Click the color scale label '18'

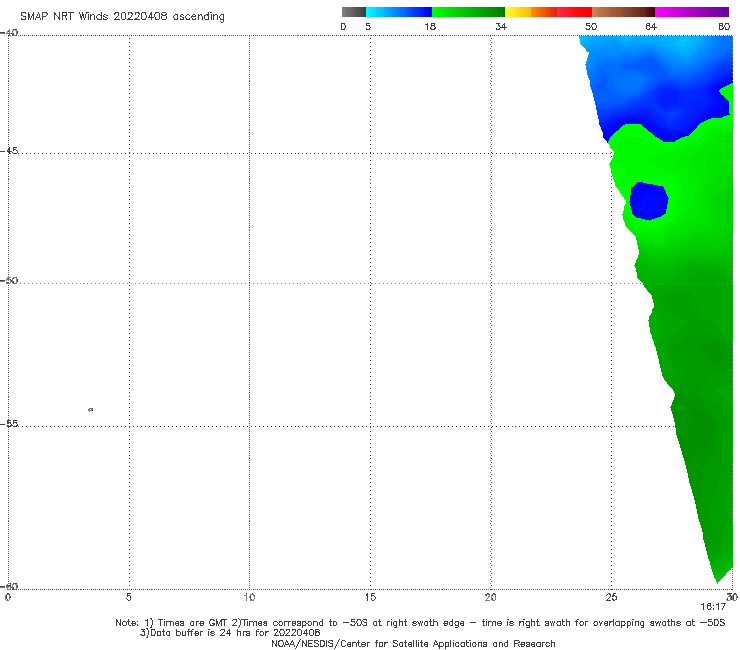click(430, 26)
